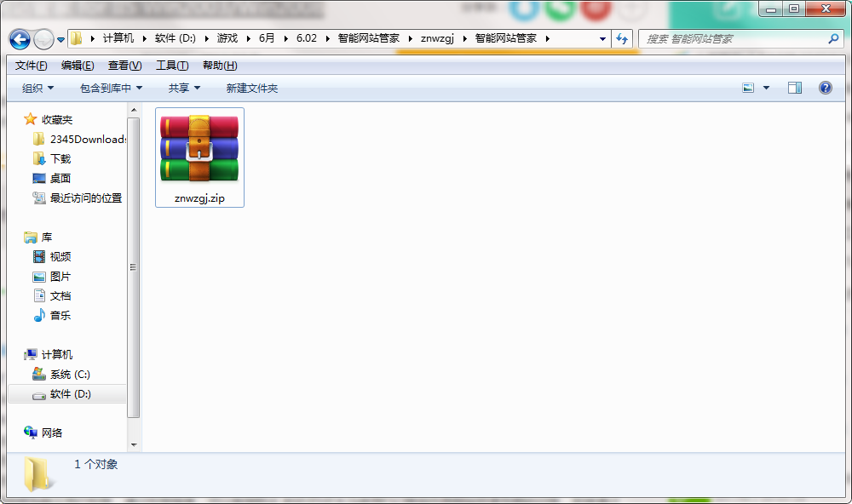Click navigation pane scrollbar up arrow

[x=134, y=111]
